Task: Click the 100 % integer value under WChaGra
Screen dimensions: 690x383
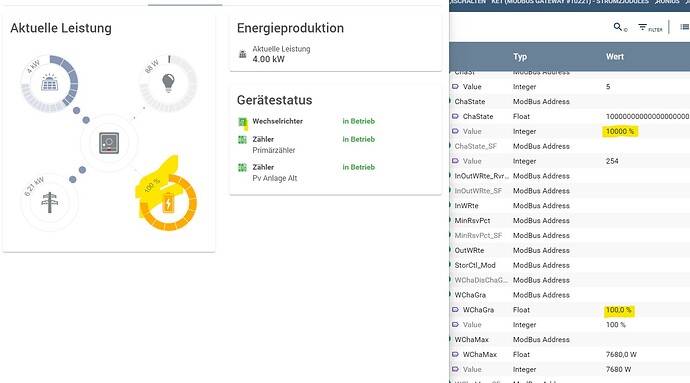Action: click(616, 324)
